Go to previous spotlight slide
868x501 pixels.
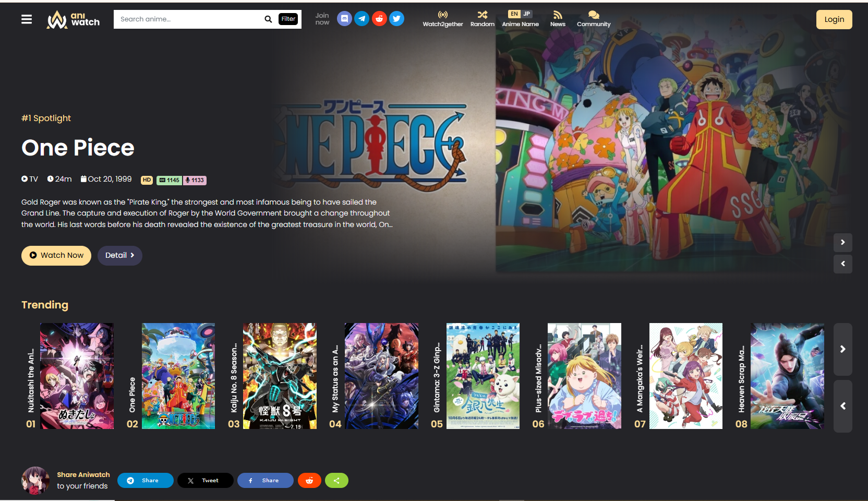[x=843, y=264]
